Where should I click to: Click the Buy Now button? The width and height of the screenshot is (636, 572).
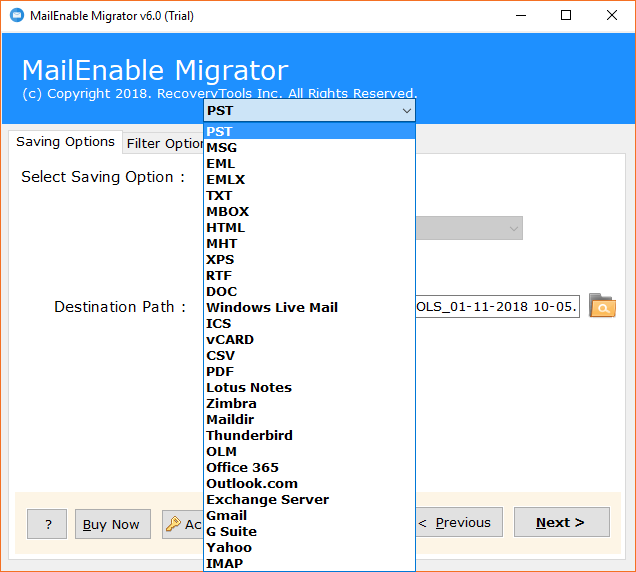[x=113, y=524]
